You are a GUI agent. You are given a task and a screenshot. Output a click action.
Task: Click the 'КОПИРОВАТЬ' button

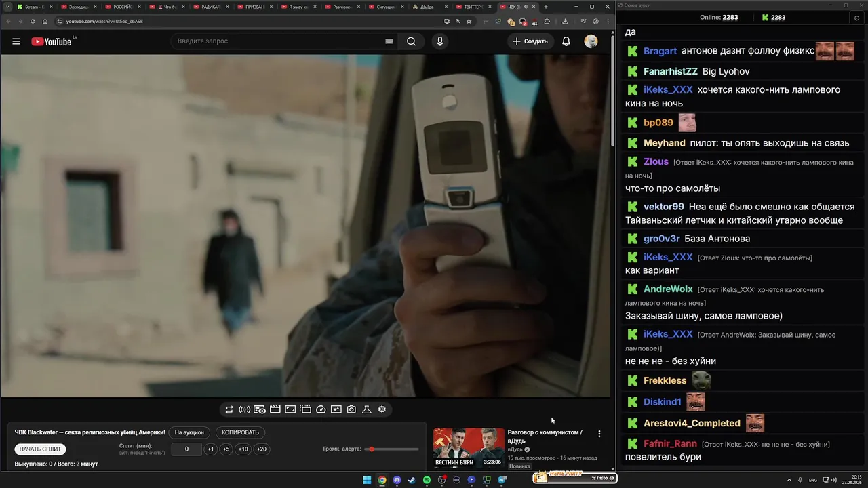(241, 432)
